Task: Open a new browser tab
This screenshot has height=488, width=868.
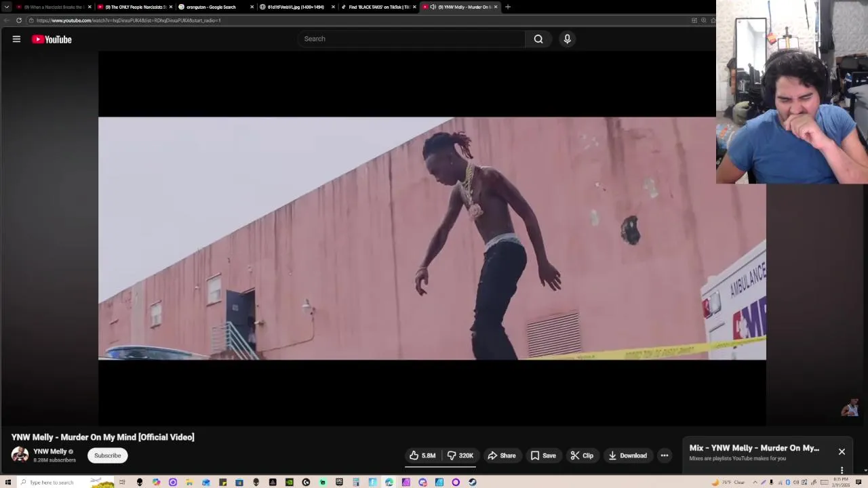Action: click(508, 7)
